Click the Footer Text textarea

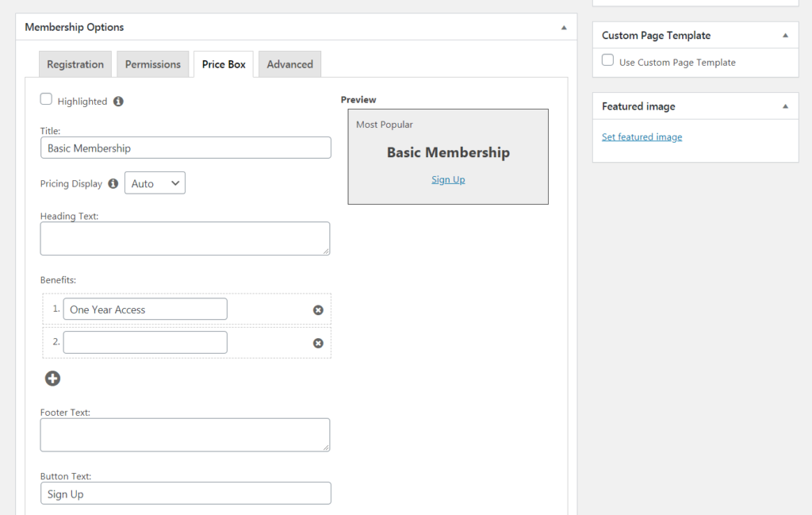tap(185, 435)
